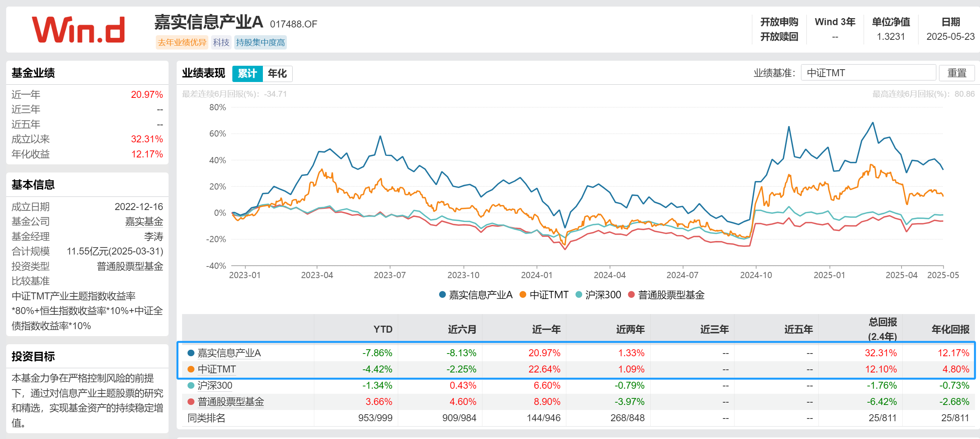Click the 基本信息 panel heading
Image resolution: width=980 pixels, height=439 pixels.
33,184
